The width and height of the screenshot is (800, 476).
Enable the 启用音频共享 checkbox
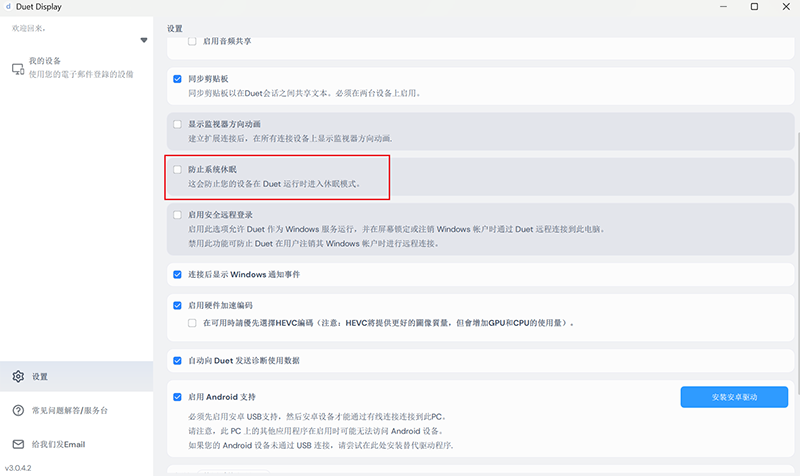click(x=192, y=41)
